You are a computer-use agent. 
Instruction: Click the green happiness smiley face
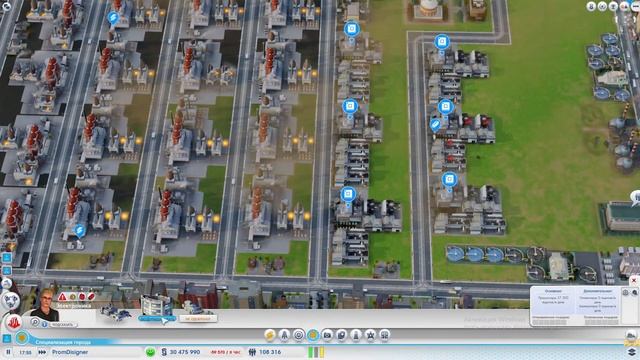(151, 352)
